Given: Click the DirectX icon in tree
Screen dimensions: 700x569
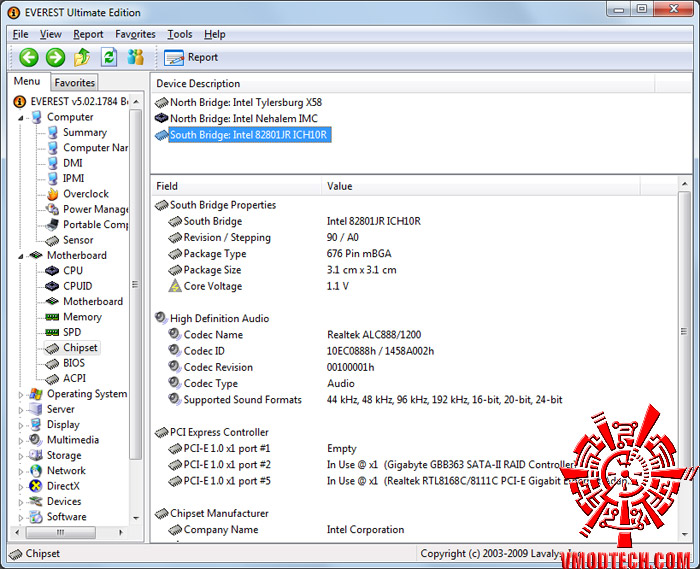Looking at the screenshot, I should (x=36, y=486).
